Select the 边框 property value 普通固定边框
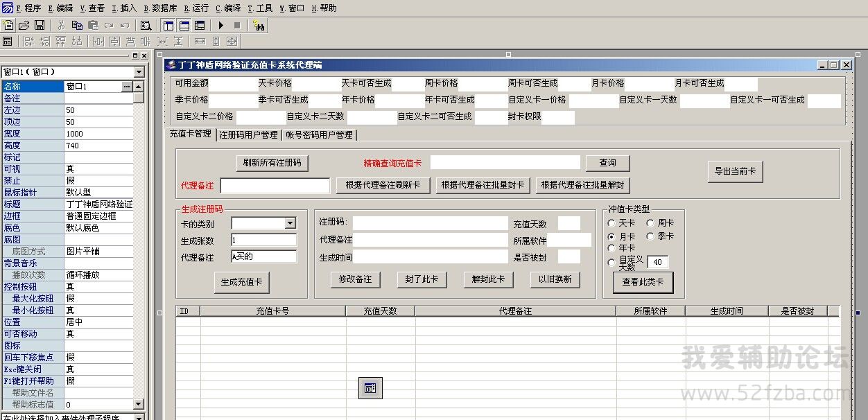Screen dimensions: 868x420 tap(98, 216)
